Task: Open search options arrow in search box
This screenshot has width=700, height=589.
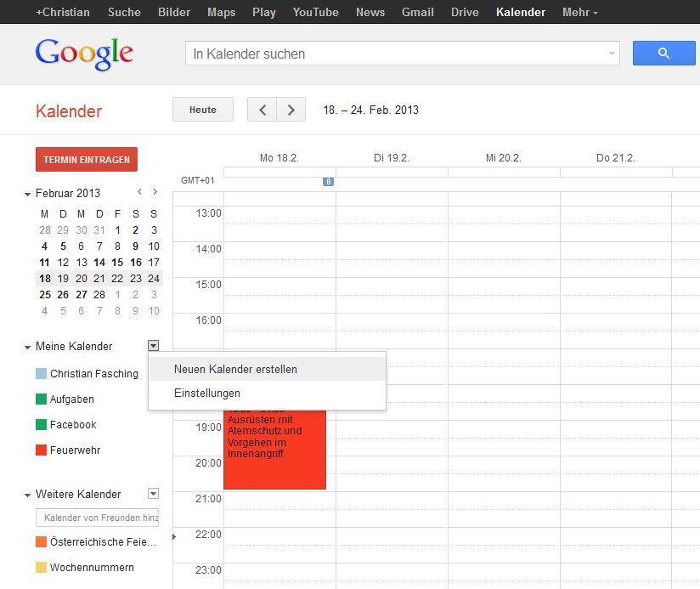Action: [612, 54]
